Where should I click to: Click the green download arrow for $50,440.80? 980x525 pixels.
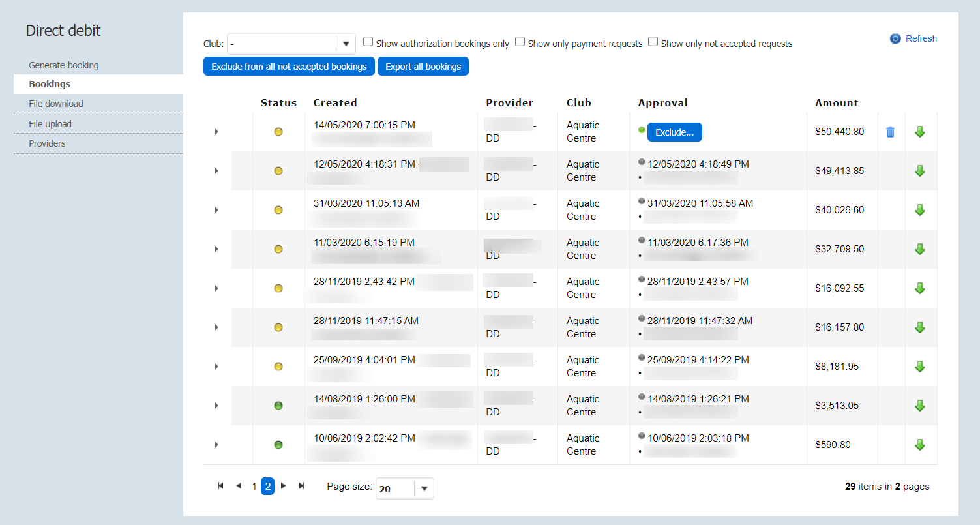tap(920, 132)
